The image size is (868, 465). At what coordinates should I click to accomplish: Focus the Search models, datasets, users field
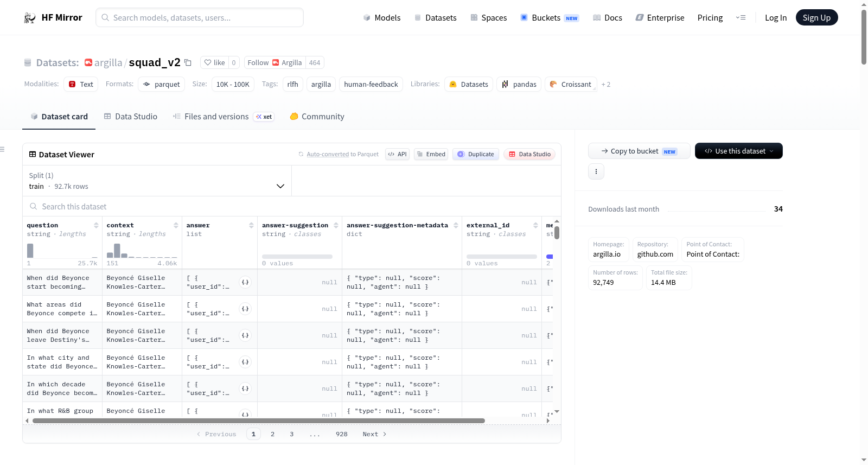click(x=200, y=17)
